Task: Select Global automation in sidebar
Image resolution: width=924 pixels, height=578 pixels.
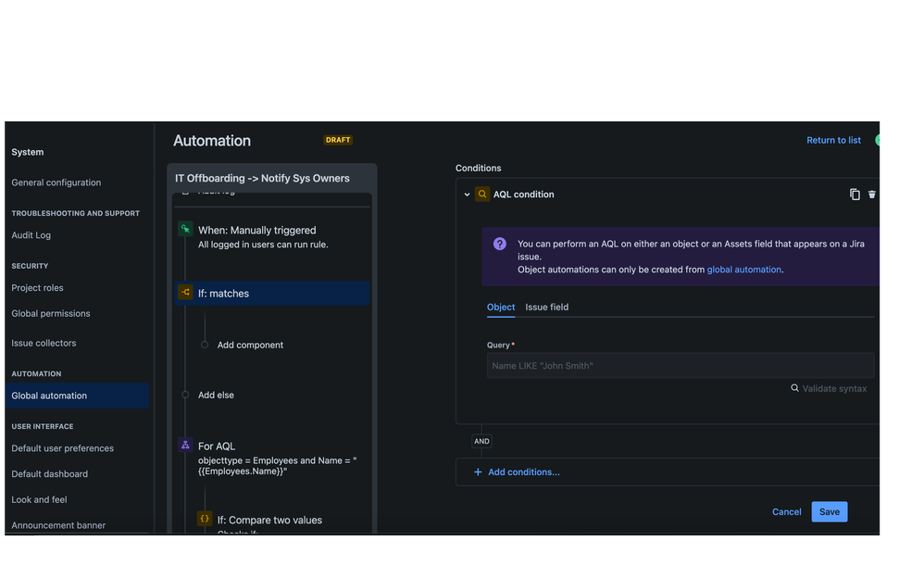Action: pyautogui.click(x=77, y=396)
